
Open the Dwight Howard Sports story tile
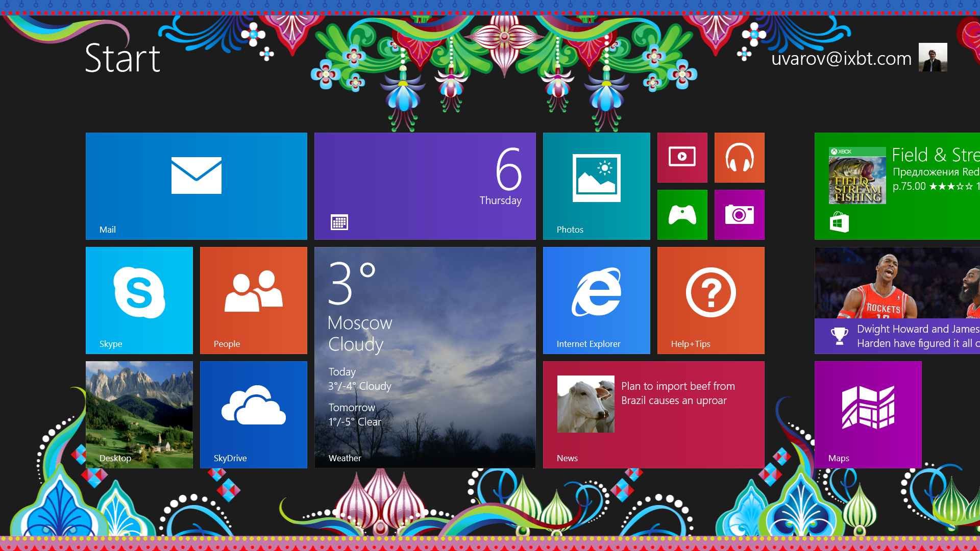(897, 300)
